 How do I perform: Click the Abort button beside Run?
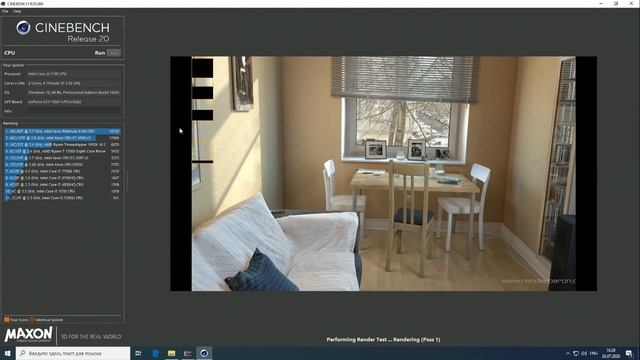point(114,53)
